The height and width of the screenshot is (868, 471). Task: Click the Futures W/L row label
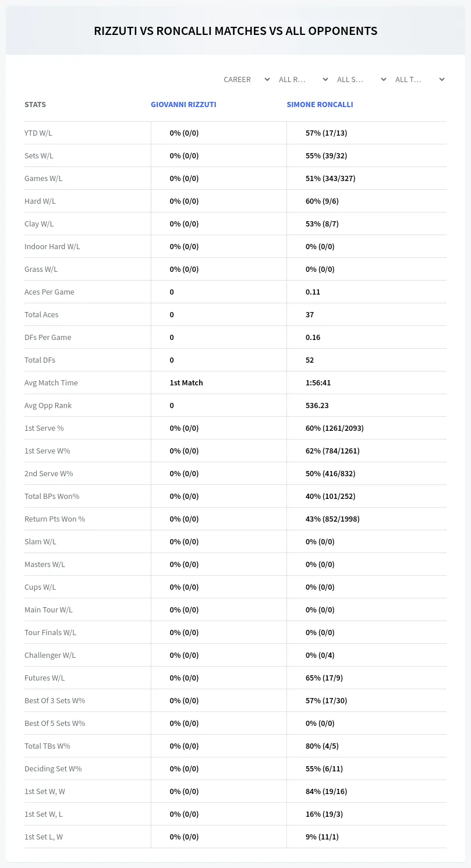[45, 678]
